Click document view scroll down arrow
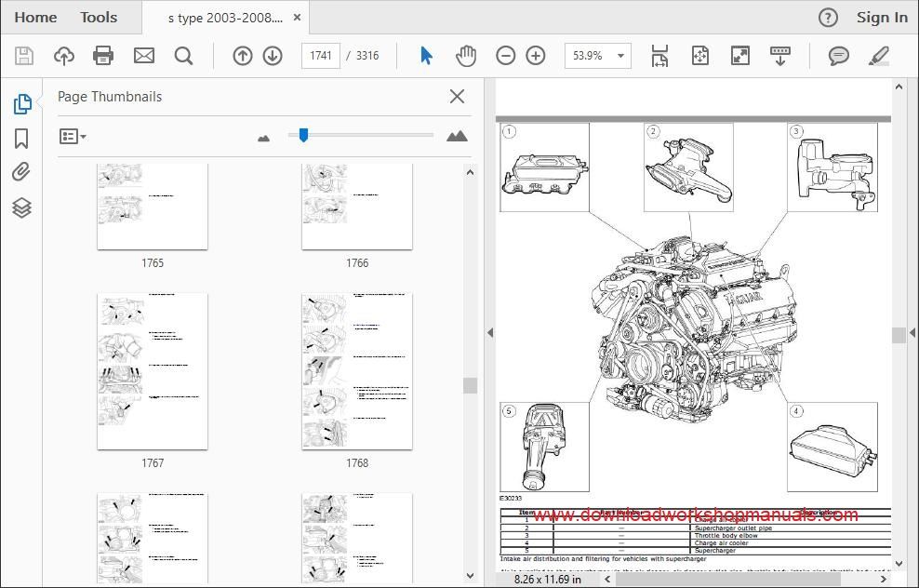The width and height of the screenshot is (919, 588). point(899,564)
